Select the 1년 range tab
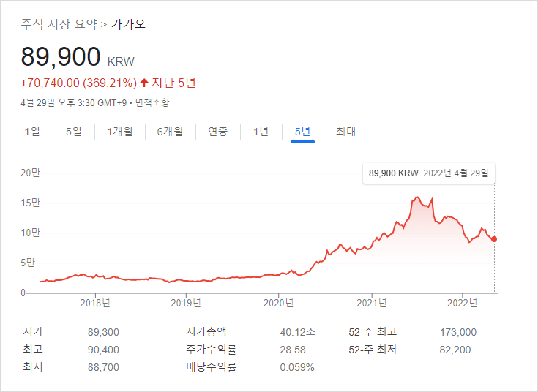Image resolution: width=538 pixels, height=392 pixels. (261, 132)
